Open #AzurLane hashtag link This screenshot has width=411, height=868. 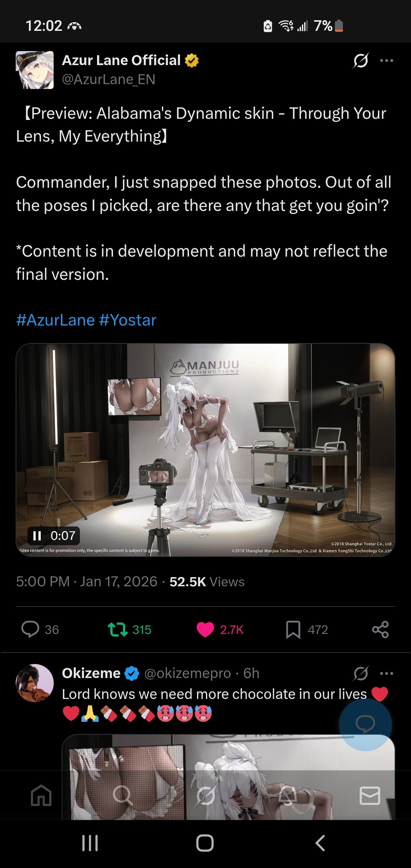[x=55, y=320]
